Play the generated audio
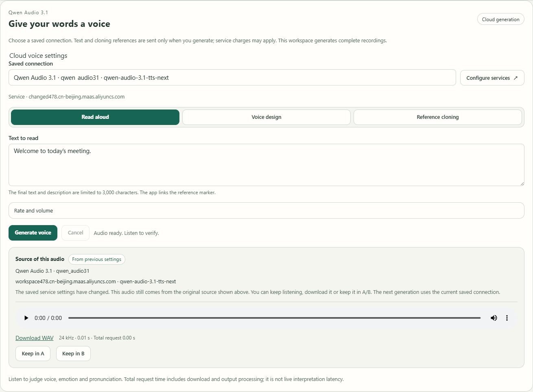Viewport: 533px width, 392px height. (x=26, y=318)
